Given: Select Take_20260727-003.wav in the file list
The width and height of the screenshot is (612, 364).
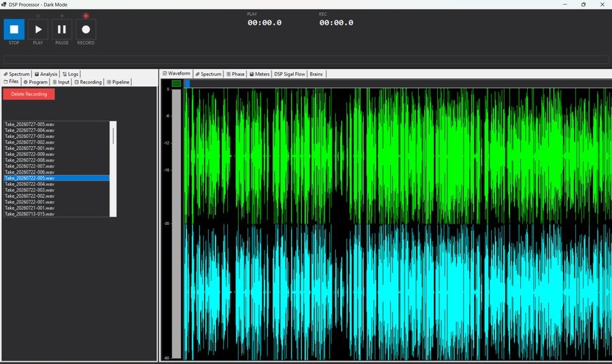Looking at the screenshot, I should click(56, 136).
